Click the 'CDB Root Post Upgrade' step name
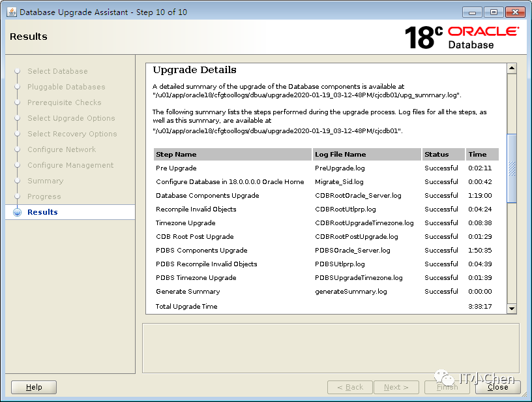Screen dimensions: 532x402 [x=195, y=237]
